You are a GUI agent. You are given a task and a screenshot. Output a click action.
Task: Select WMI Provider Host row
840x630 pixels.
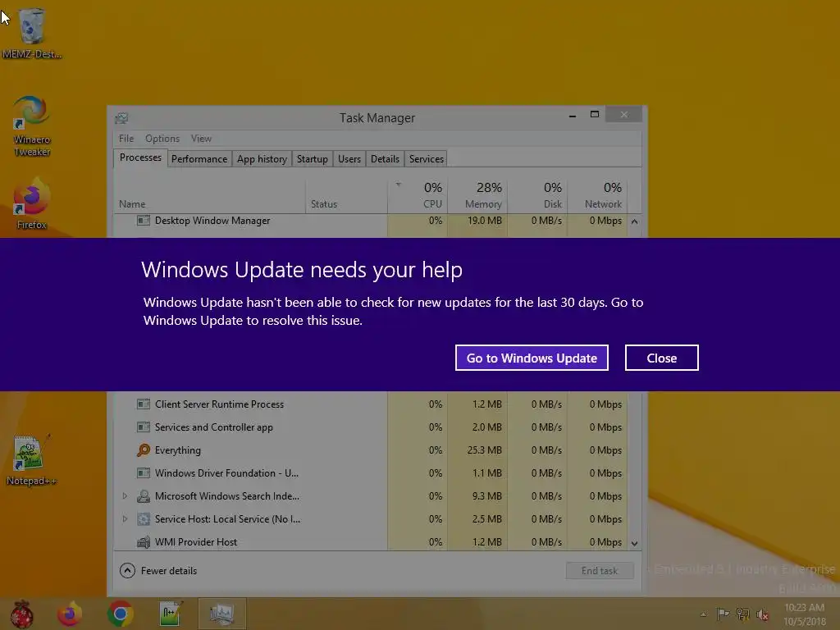tap(371, 542)
